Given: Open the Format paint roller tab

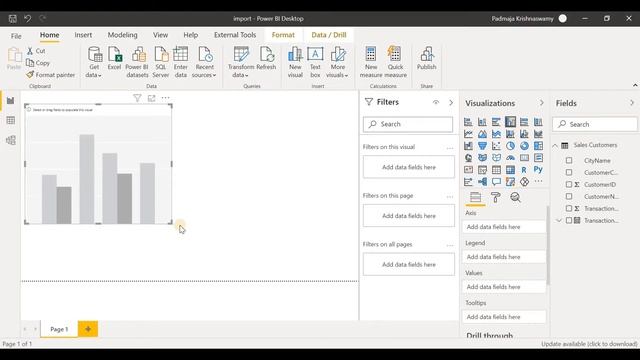Looking at the screenshot, I should click(x=496, y=198).
